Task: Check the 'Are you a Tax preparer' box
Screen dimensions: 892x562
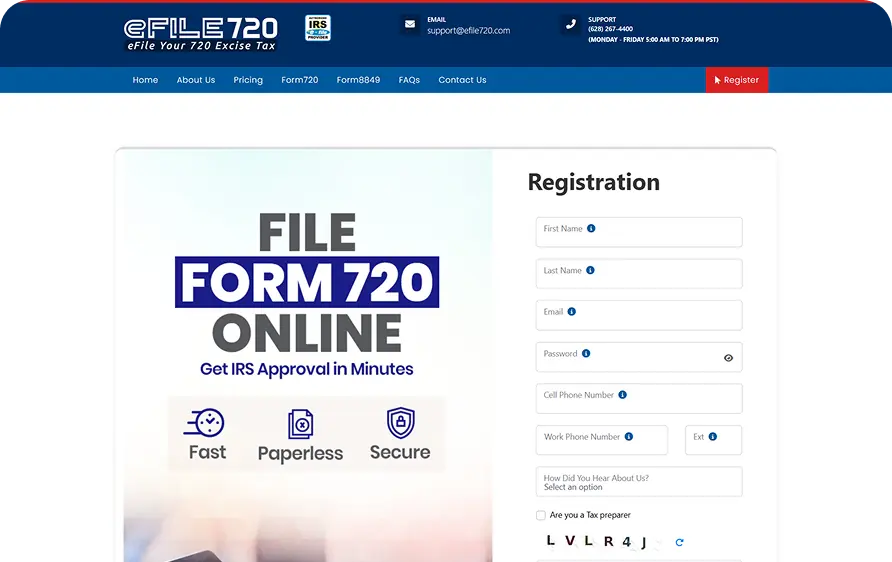Action: [541, 516]
